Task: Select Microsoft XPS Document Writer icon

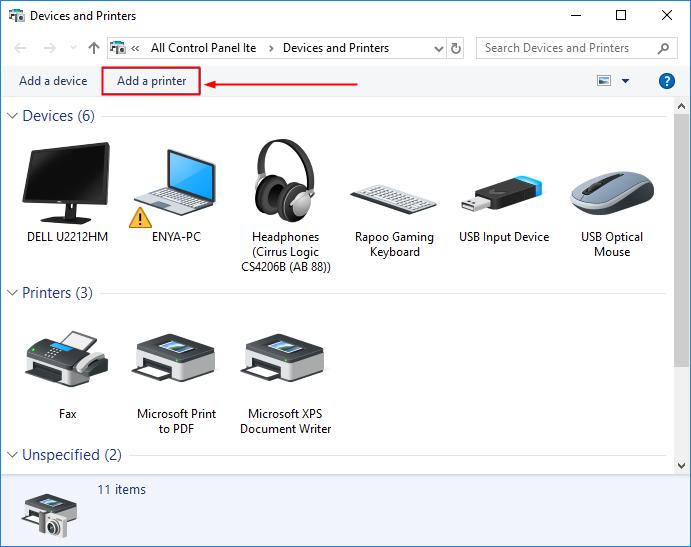Action: pyautogui.click(x=285, y=362)
